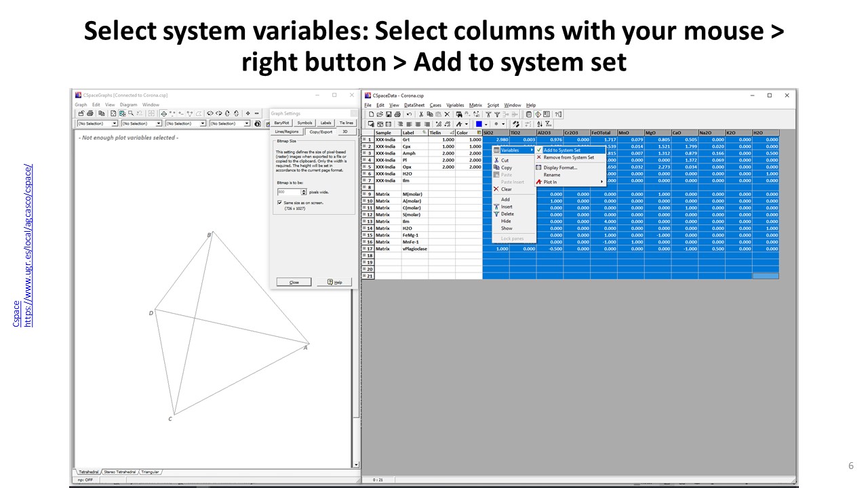This screenshot has height=488, width=868.
Task: Click the blue color swatch in toolbar
Action: (479, 124)
